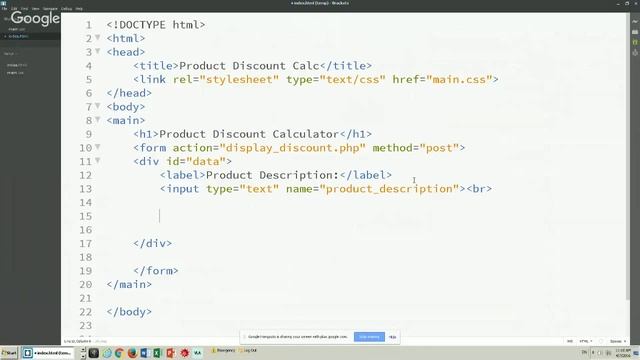Image resolution: width=640 pixels, height=360 pixels.
Task: Click the linting status circle in status bar
Action: point(601,341)
